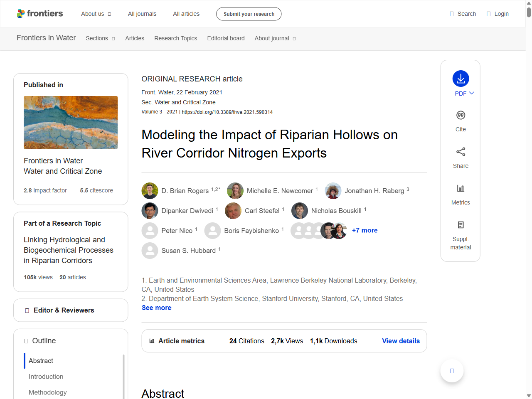Click the Sec. Water and Critical Zone line
The image size is (532, 399).
[x=179, y=102]
